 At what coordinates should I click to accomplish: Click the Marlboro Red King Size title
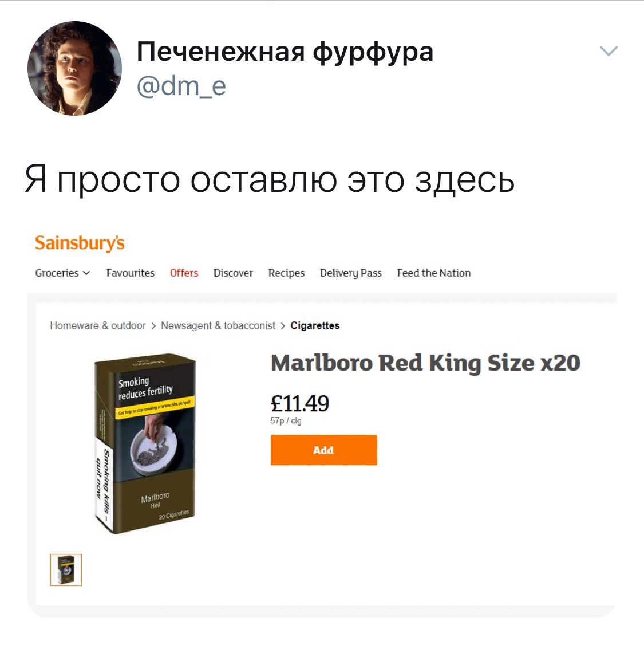tap(425, 363)
